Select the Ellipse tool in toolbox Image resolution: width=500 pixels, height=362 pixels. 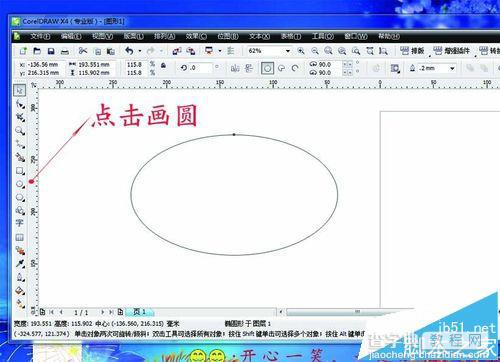[20, 184]
